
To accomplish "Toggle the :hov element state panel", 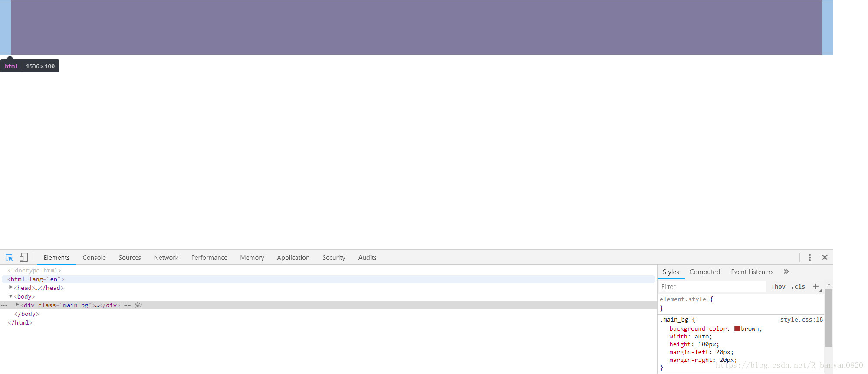I will point(779,286).
